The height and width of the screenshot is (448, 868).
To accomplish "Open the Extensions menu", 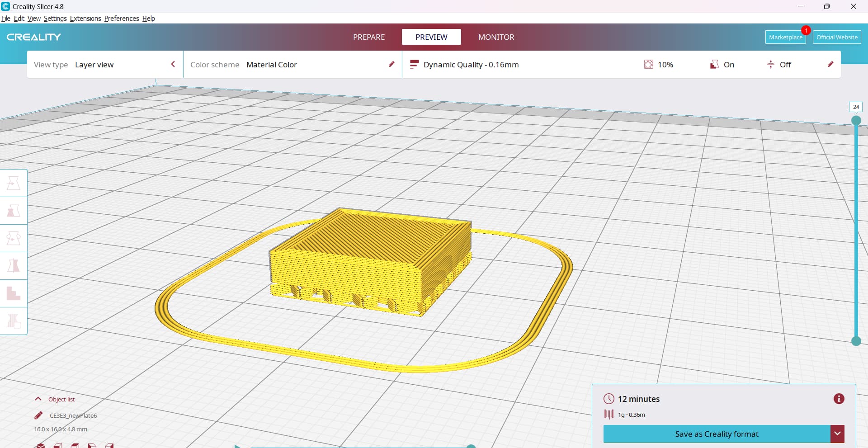I will 85,19.
